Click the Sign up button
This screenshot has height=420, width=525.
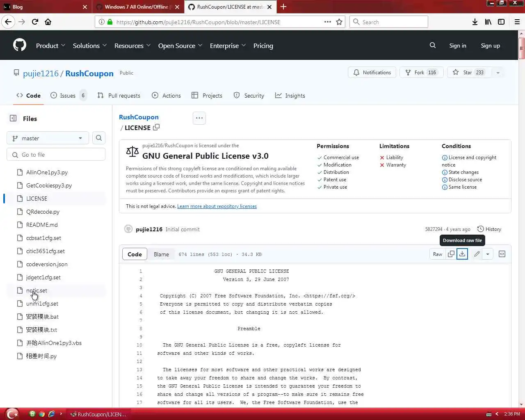point(490,46)
